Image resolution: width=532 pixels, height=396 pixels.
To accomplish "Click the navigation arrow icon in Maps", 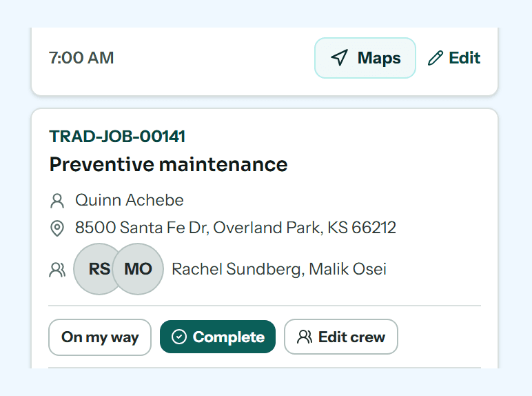I will (340, 57).
